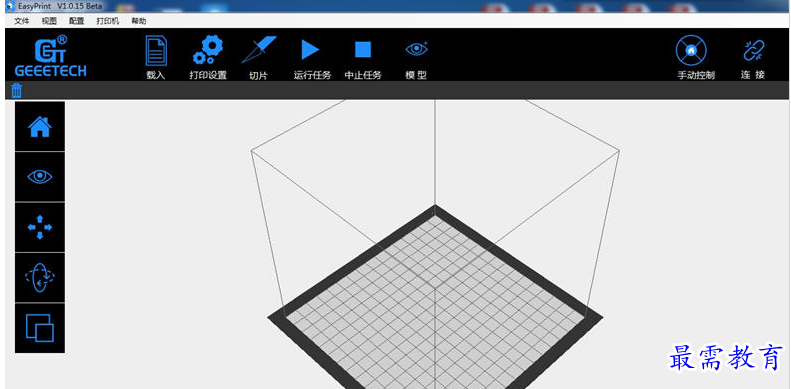Click the Geeetech logo
Image resolution: width=791 pixels, height=389 pixels.
[50, 56]
